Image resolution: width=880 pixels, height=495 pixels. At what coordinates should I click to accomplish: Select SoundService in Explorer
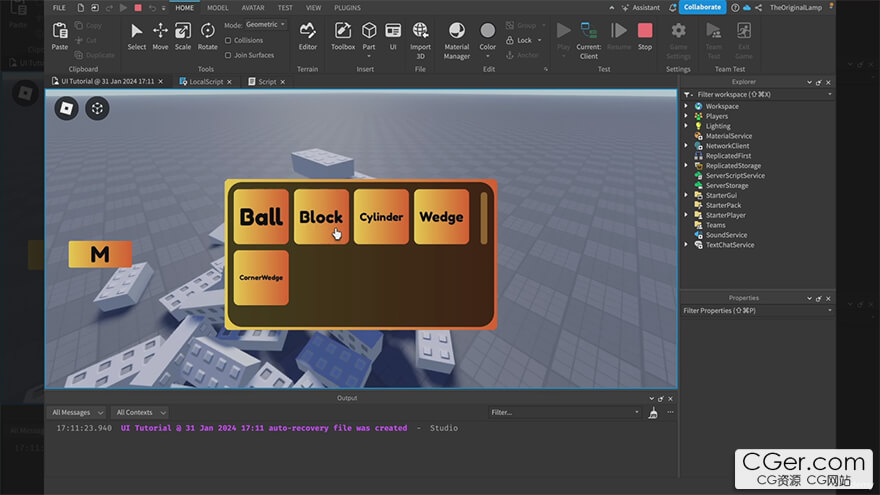726,235
